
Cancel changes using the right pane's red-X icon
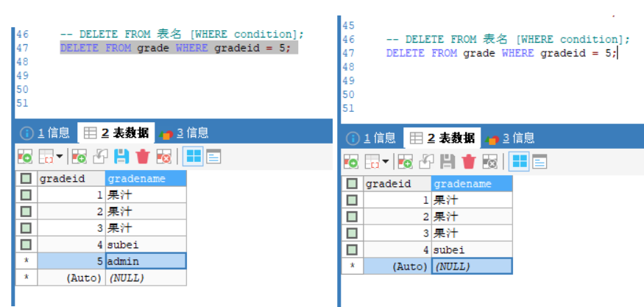pos(490,162)
